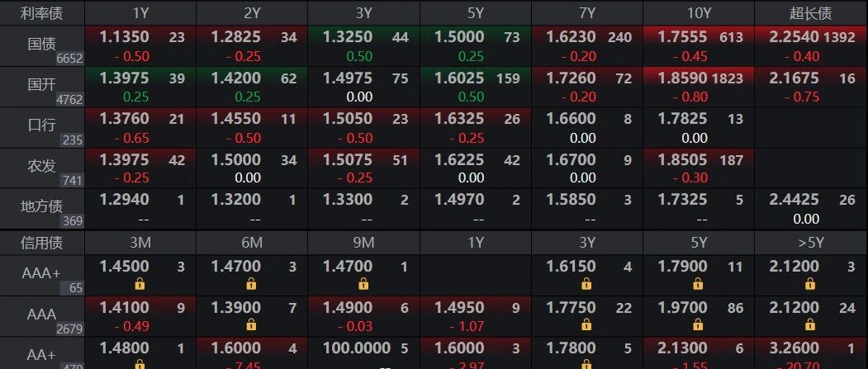
Task: Click the lock icon in AAA 3Y cell
Action: 586,325
